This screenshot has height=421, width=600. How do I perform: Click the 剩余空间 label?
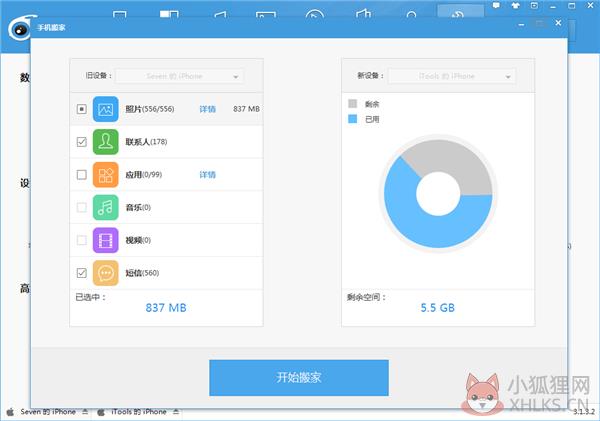[x=366, y=297]
